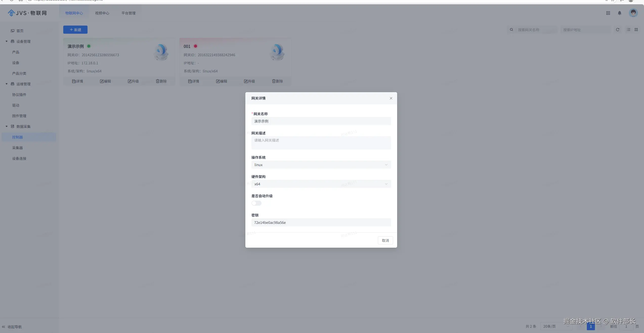This screenshot has height=333, width=644.
Task: Click the refresh icon near search
Action: (617, 30)
